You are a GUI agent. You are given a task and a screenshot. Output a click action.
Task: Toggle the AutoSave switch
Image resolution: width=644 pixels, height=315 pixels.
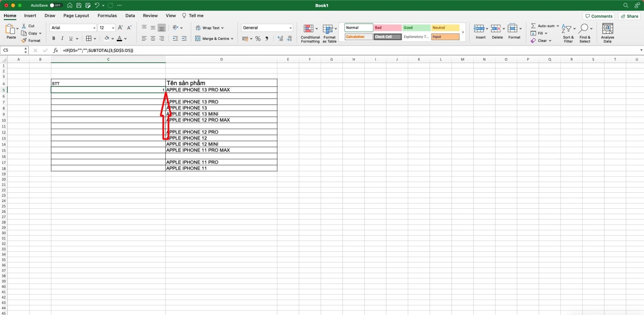56,5
